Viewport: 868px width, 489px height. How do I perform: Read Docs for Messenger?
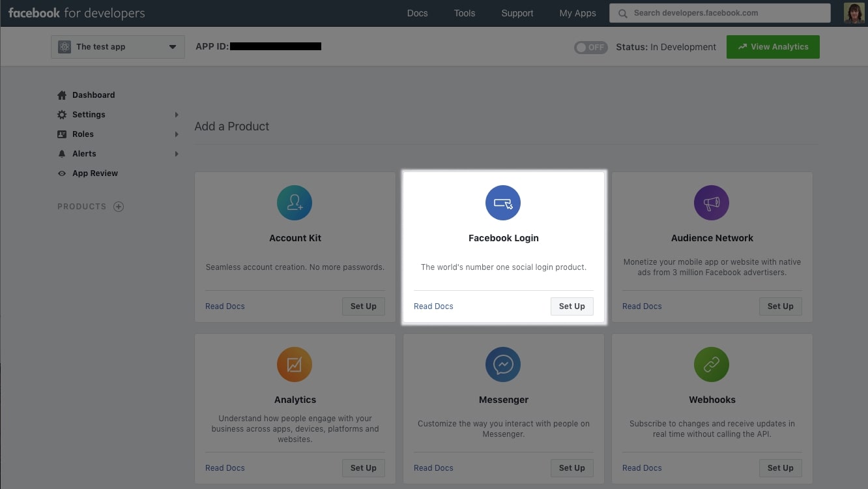433,468
